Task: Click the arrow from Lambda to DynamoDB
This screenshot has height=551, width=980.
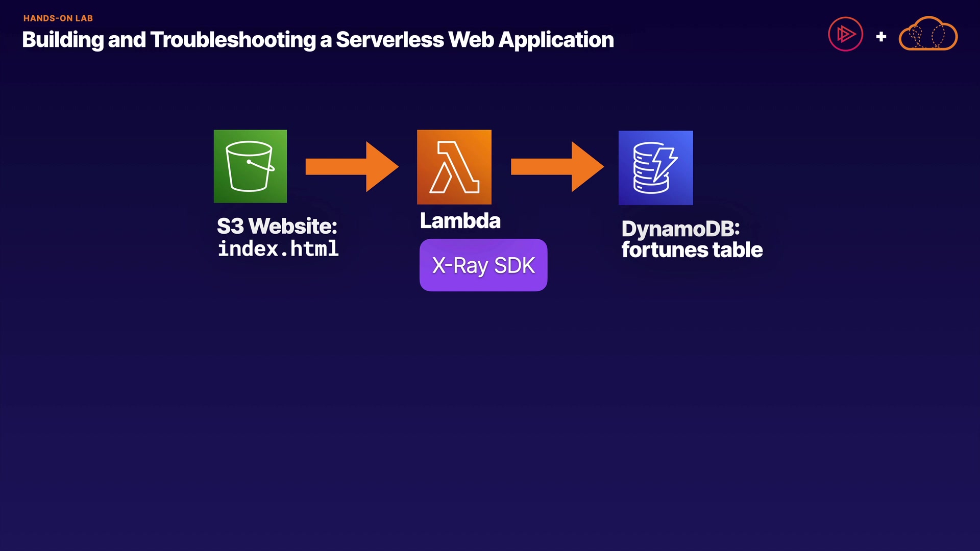Action: [557, 167]
